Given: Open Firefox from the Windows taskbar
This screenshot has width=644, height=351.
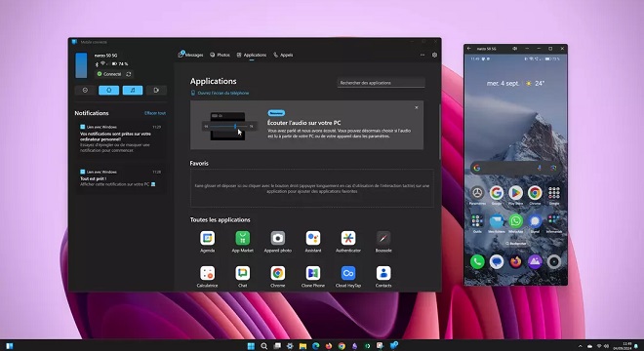Looking at the screenshot, I should point(329,346).
